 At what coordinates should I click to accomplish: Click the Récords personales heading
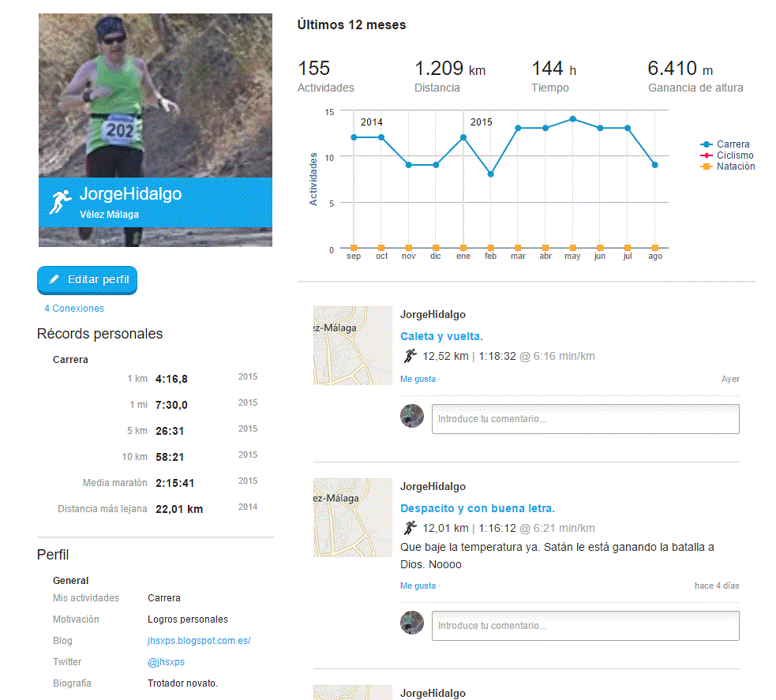click(x=99, y=334)
